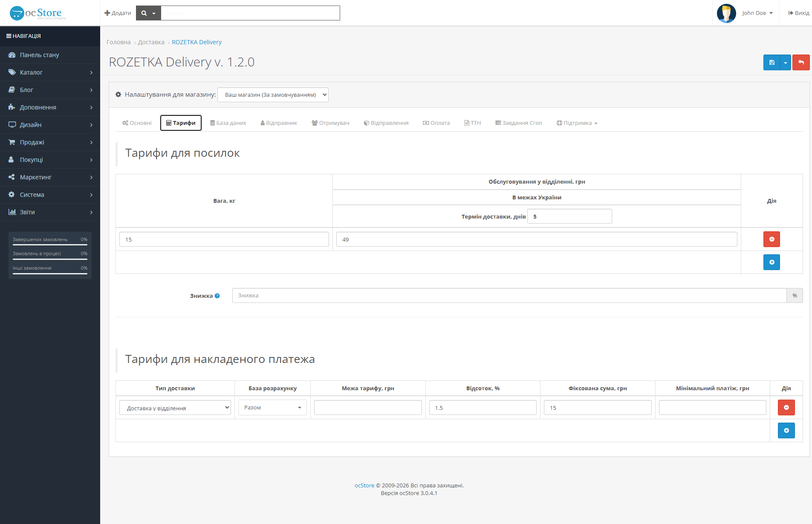The height and width of the screenshot is (524, 812).
Task: Remove the 15 kg parcel tariff row
Action: click(x=772, y=239)
